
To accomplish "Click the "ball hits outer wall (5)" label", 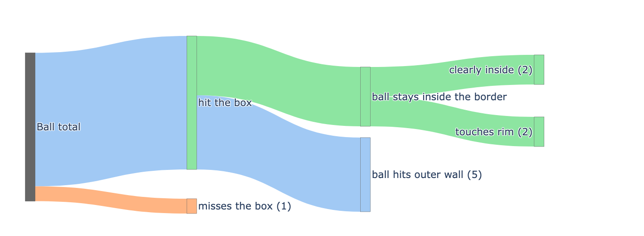I will 427,175.
